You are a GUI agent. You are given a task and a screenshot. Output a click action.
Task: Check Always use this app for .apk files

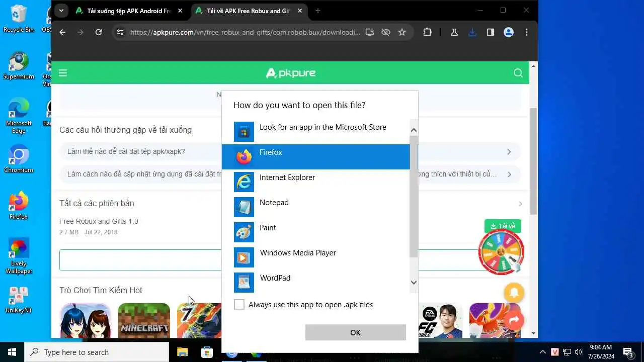pos(239,305)
